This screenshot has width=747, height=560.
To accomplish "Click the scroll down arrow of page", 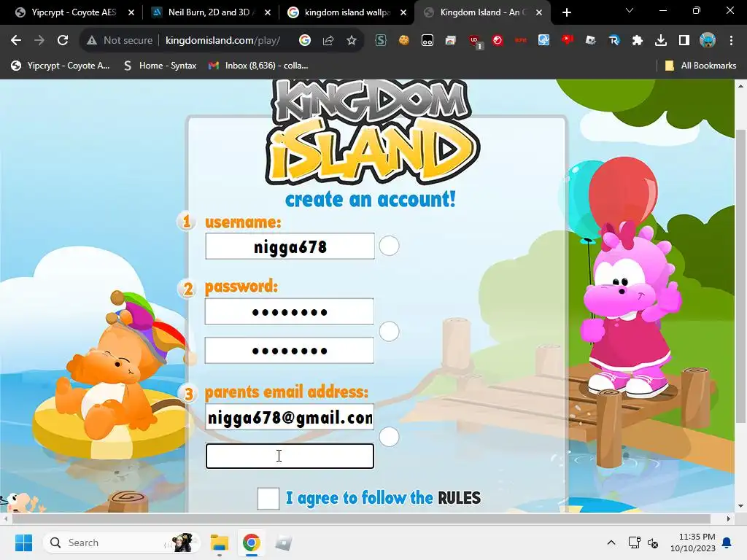I will [740, 506].
